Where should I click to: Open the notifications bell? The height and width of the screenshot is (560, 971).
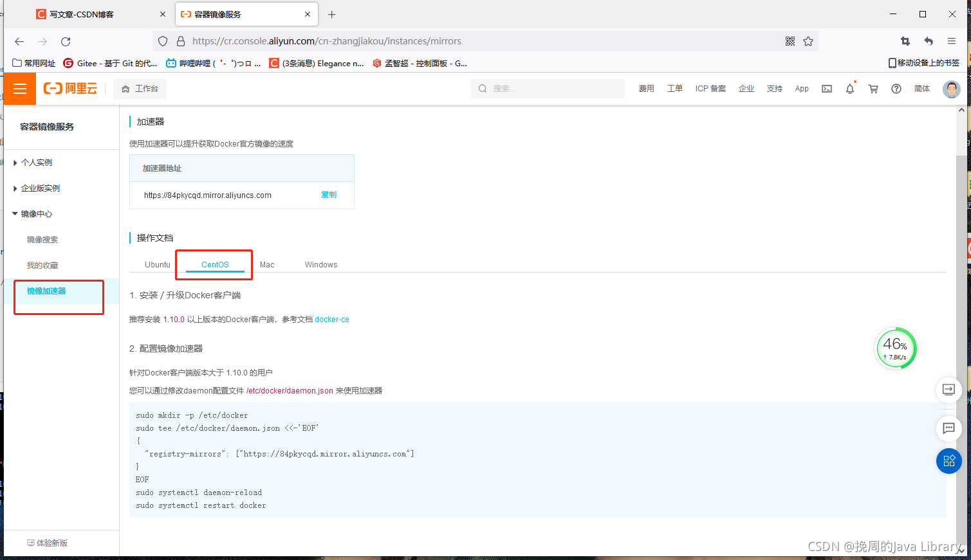[850, 89]
